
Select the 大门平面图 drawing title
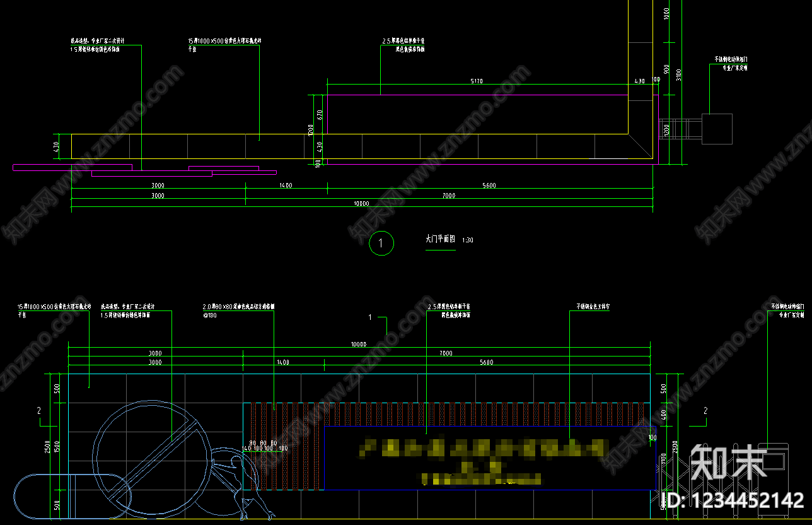(x=441, y=240)
